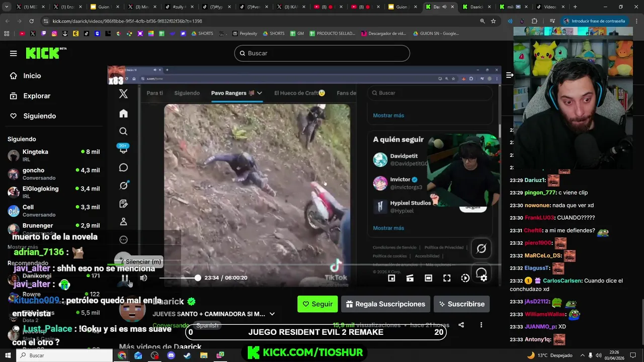Select the Para ti tab on X

(x=154, y=93)
